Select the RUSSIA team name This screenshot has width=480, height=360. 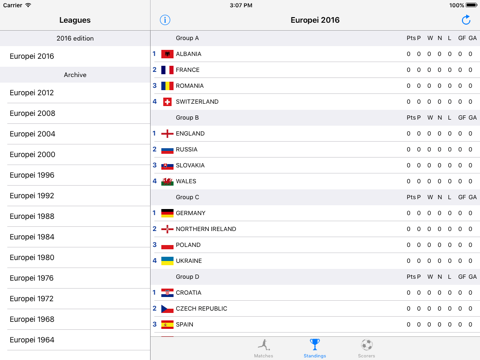pyautogui.click(x=186, y=150)
